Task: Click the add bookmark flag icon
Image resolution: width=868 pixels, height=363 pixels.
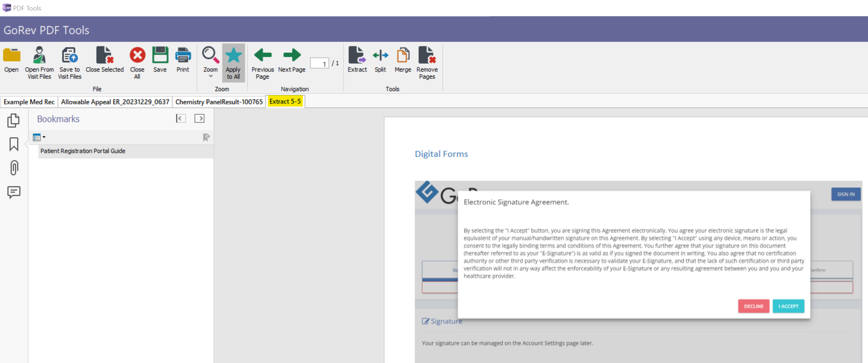Action: click(x=206, y=138)
